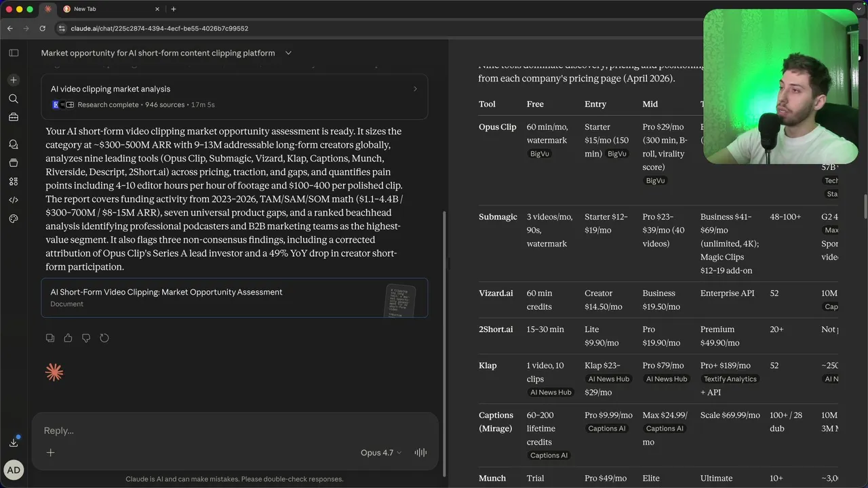Click the attach plus button in reply box
868x488 pixels.
coord(50,453)
